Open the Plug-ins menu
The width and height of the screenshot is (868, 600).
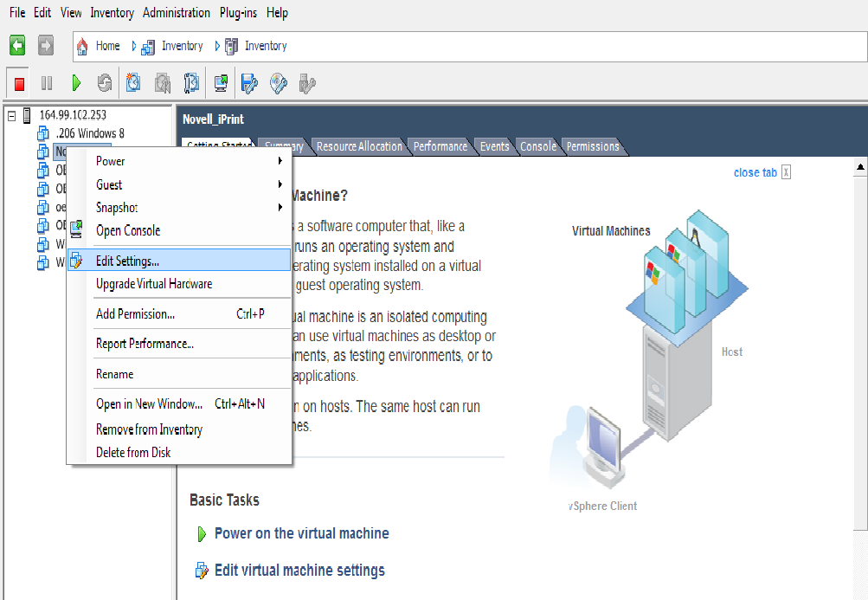pyautogui.click(x=238, y=12)
